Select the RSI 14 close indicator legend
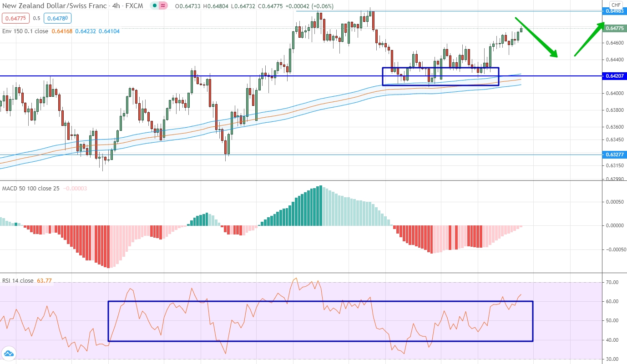 point(18,281)
